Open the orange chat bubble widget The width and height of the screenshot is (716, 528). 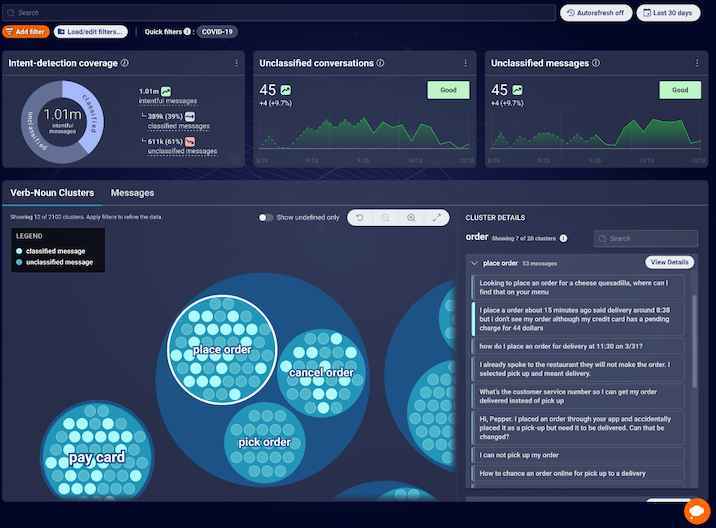pos(697,511)
